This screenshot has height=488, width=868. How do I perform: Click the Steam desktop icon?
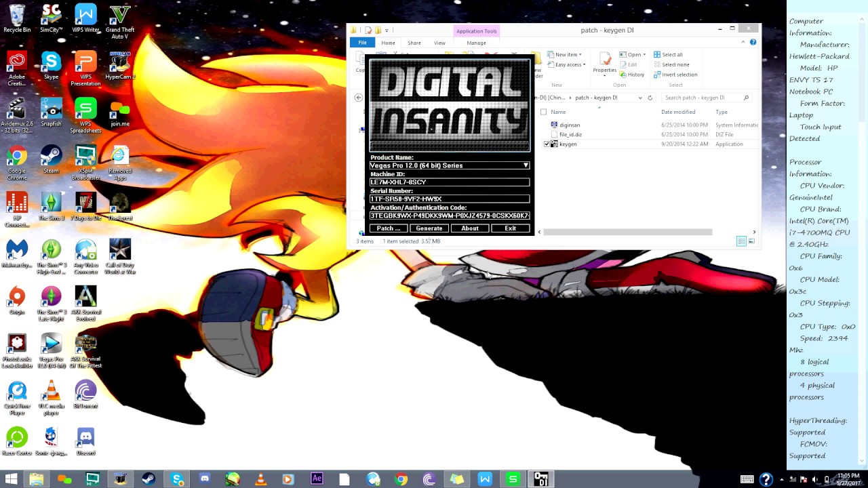(x=51, y=160)
